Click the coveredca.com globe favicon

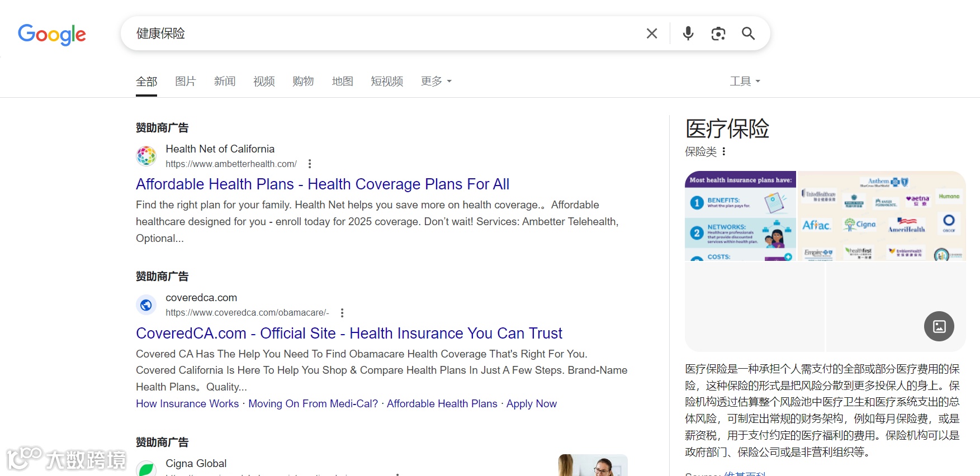(x=146, y=305)
